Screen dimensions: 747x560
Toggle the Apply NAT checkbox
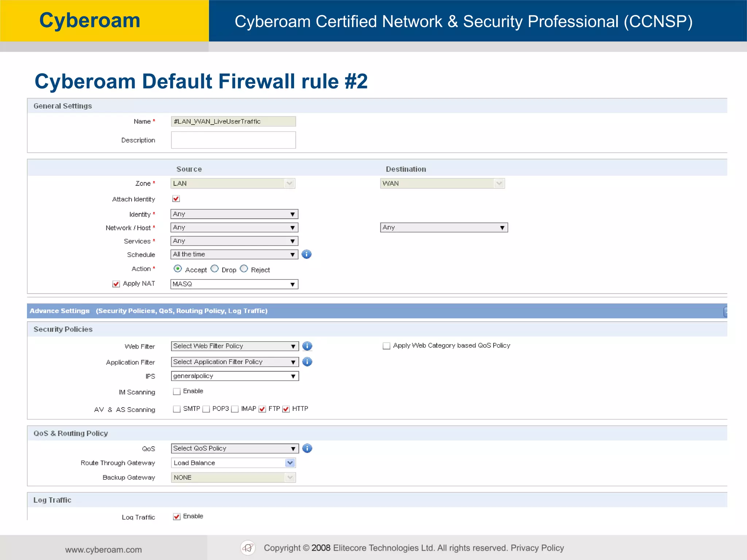coord(116,284)
